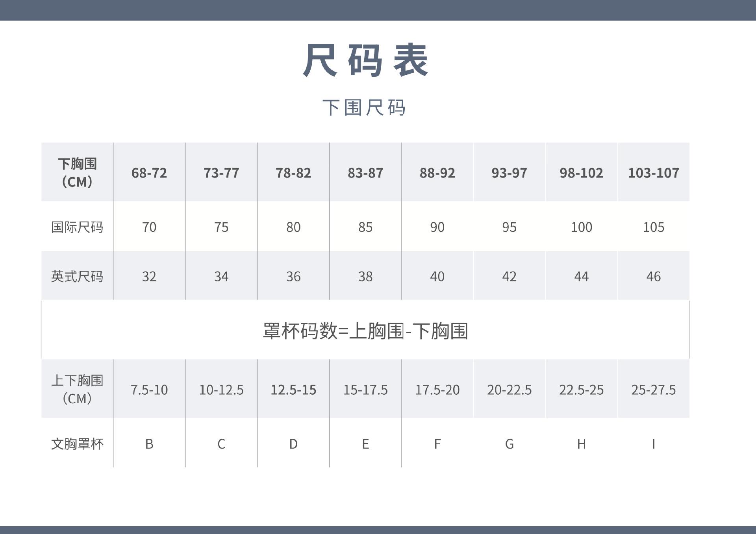756x534 pixels.
Task: Click the 罩杯码数=上胸围-下胸围 formula text
Action: (365, 331)
